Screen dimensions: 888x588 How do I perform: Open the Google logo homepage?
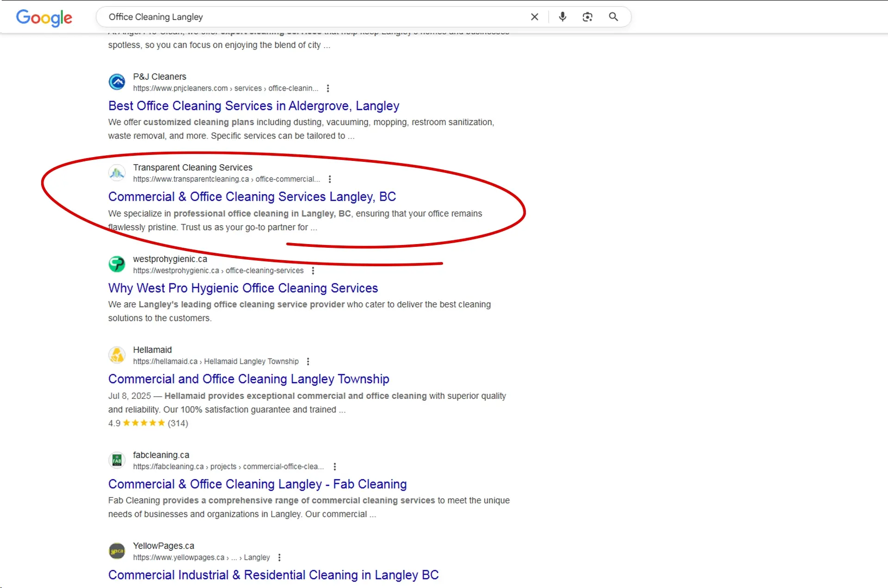click(x=44, y=18)
